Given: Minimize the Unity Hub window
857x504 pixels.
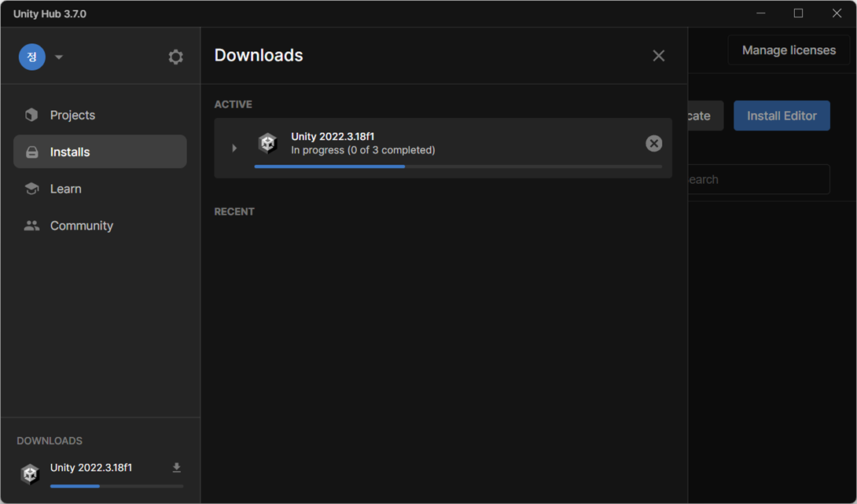Looking at the screenshot, I should point(761,13).
